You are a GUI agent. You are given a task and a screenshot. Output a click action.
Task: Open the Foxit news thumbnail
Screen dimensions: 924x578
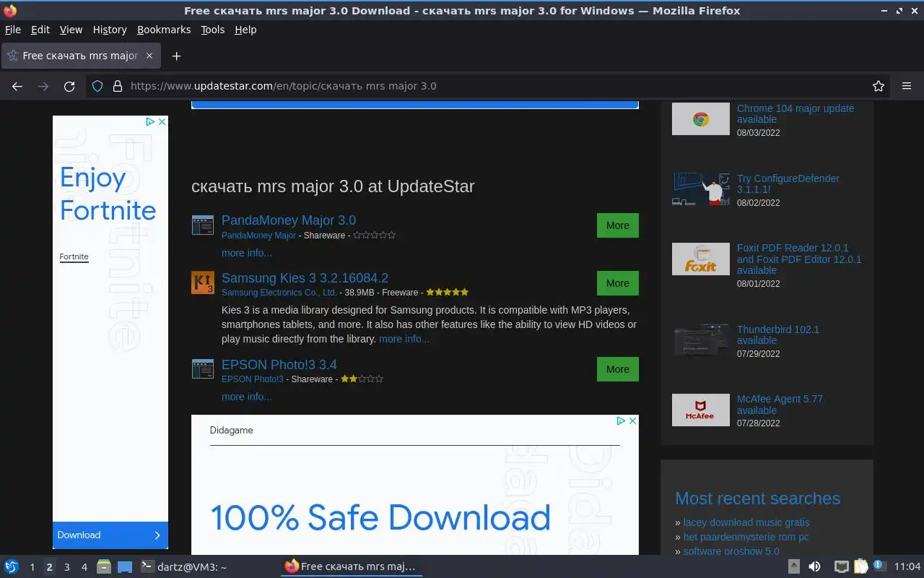pyautogui.click(x=701, y=259)
